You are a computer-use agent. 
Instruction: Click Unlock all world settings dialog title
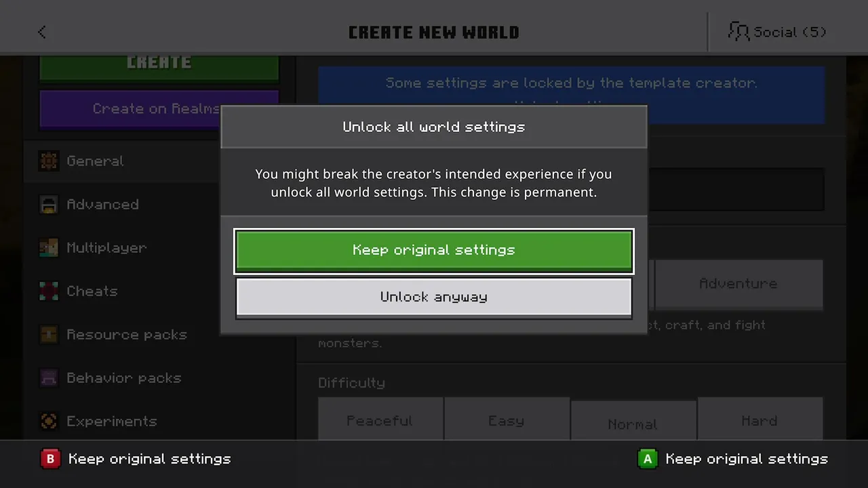pos(434,127)
